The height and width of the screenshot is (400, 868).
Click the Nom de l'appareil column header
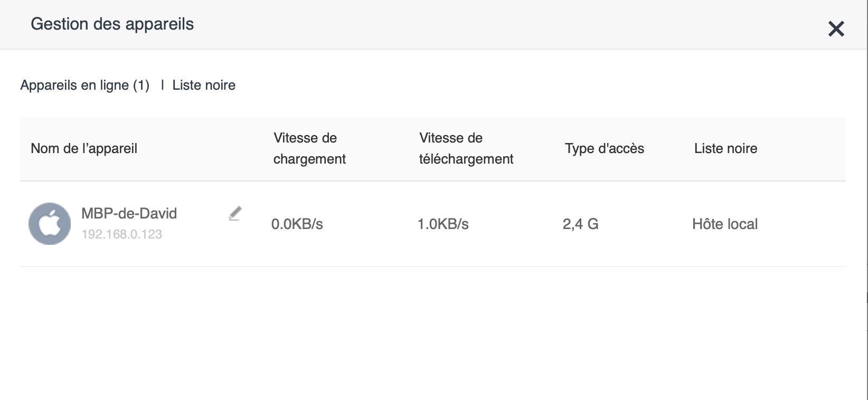tap(84, 149)
